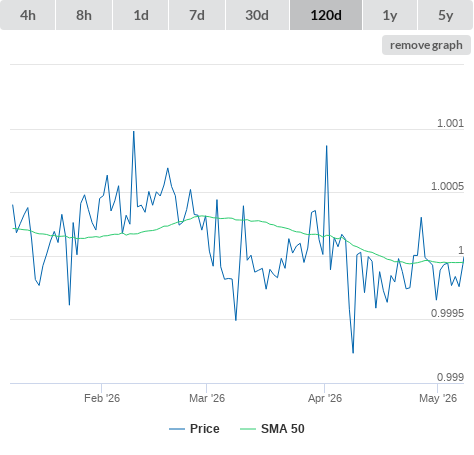View the 5y price history
Screen dimensions: 474x455
(x=445, y=15)
